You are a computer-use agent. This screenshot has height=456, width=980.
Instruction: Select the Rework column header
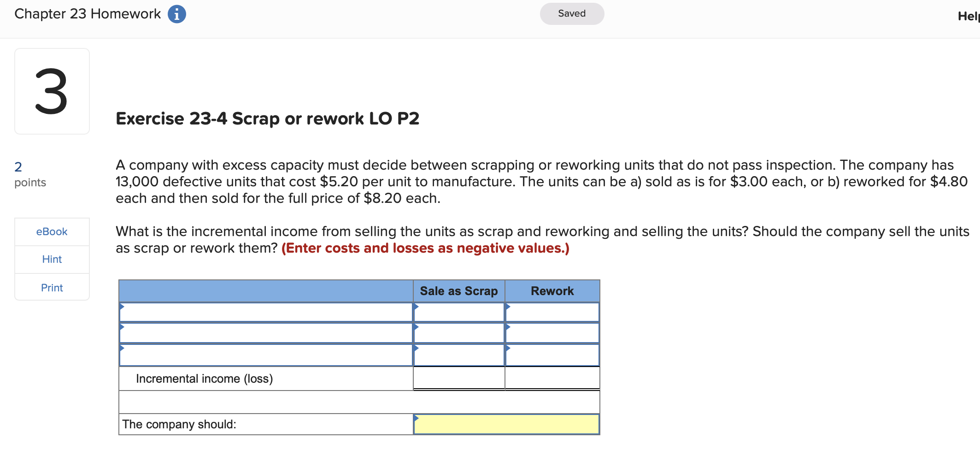click(552, 291)
